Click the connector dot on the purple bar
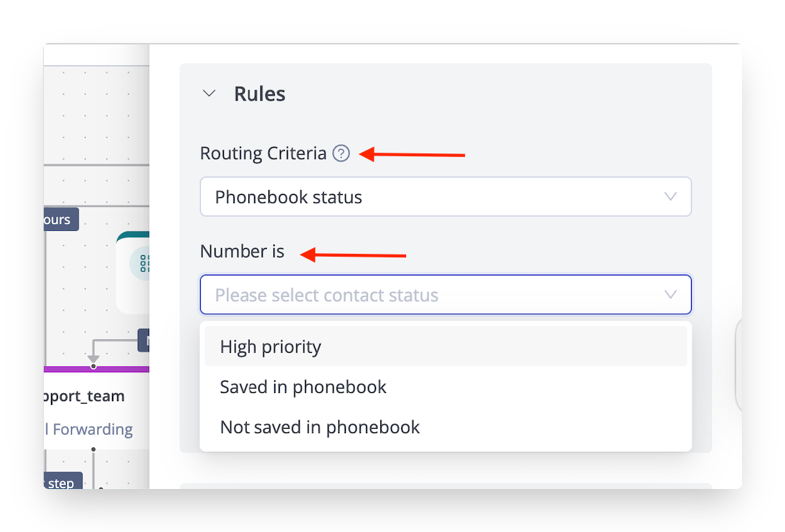The image size is (785, 532). coord(93,366)
